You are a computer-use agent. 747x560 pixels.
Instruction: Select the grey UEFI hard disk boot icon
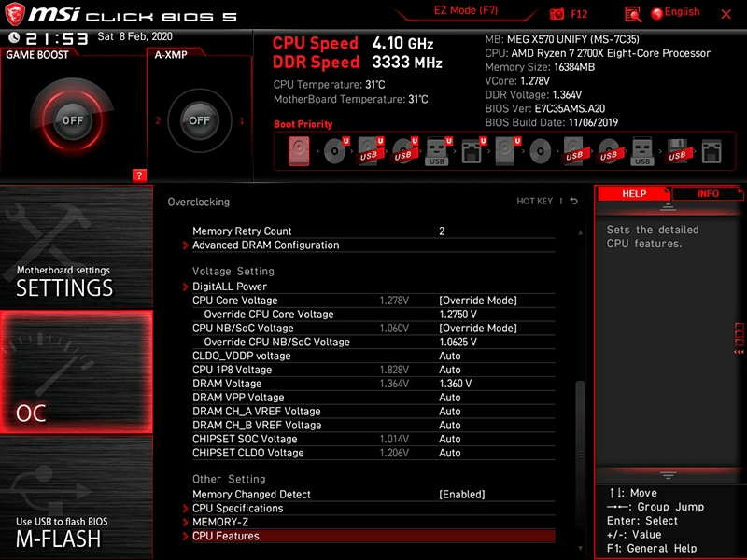(507, 151)
